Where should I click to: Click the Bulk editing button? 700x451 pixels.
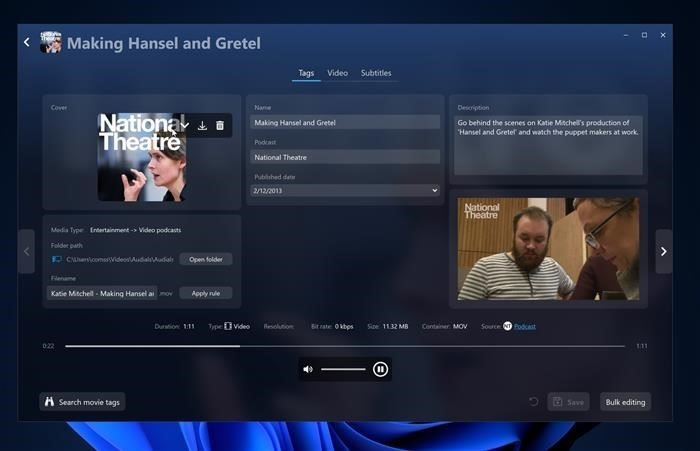[x=625, y=402]
